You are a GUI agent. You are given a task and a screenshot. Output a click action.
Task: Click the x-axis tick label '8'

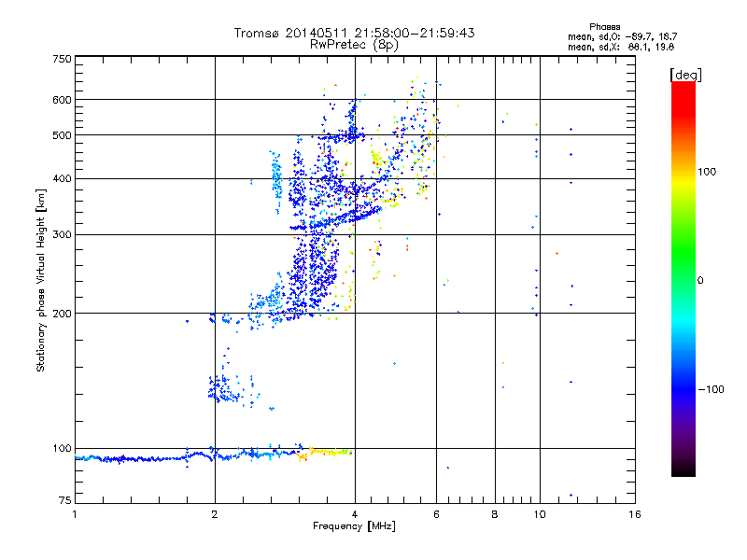(495, 514)
